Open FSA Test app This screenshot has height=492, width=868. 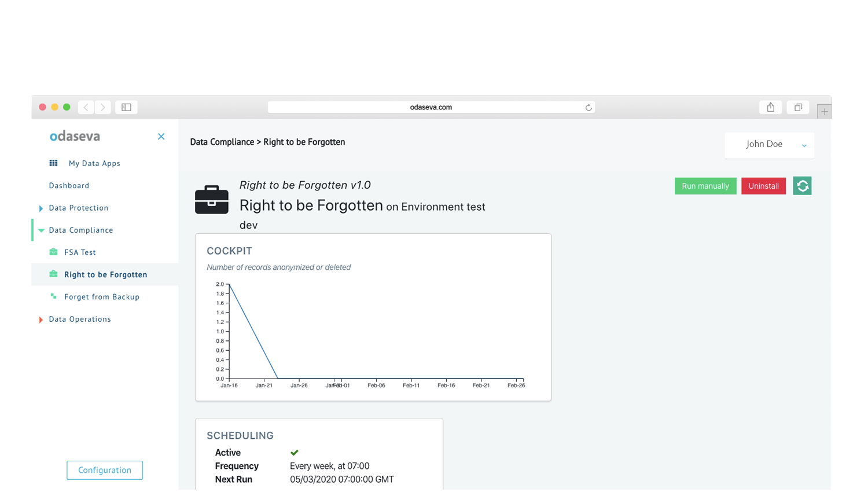point(80,252)
